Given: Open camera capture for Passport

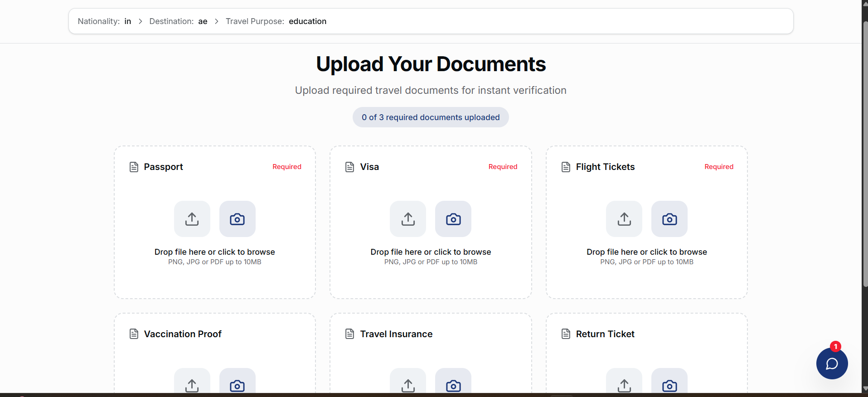Looking at the screenshot, I should coord(238,219).
